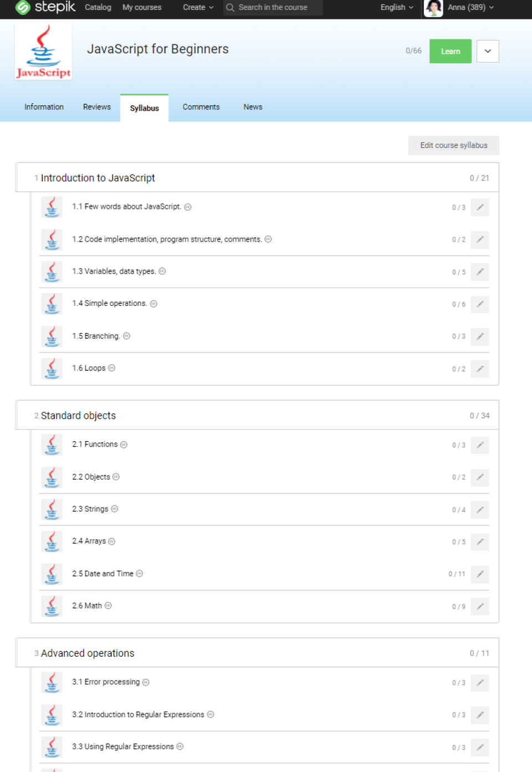Click pencil icon for 2.5 Date and Time
Image resolution: width=532 pixels, height=772 pixels.
pyautogui.click(x=480, y=574)
